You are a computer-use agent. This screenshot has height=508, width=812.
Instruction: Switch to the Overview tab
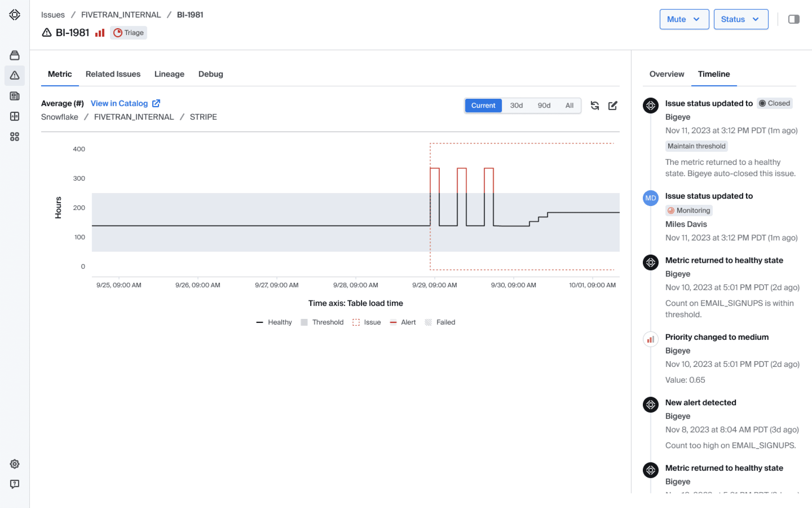coord(666,74)
